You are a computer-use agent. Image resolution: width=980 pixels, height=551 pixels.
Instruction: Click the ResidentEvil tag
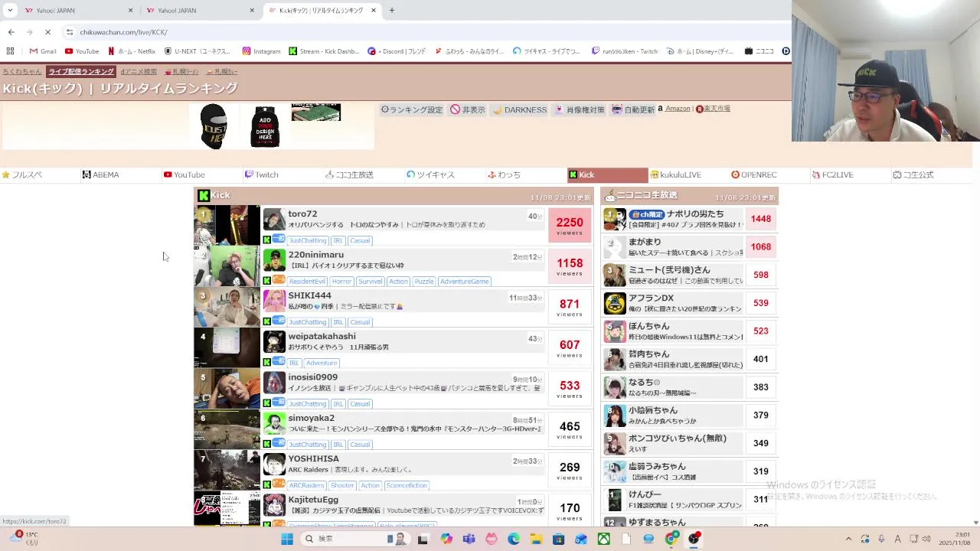coord(307,282)
